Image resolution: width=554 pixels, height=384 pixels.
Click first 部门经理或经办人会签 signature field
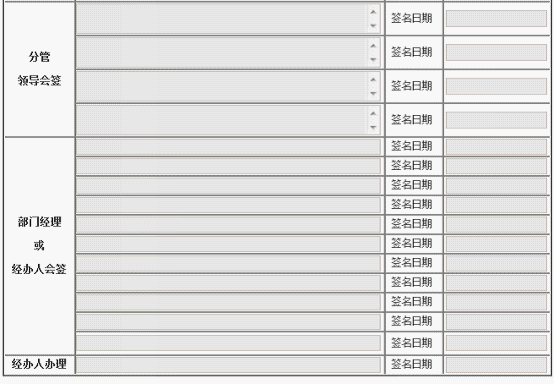pos(228,147)
